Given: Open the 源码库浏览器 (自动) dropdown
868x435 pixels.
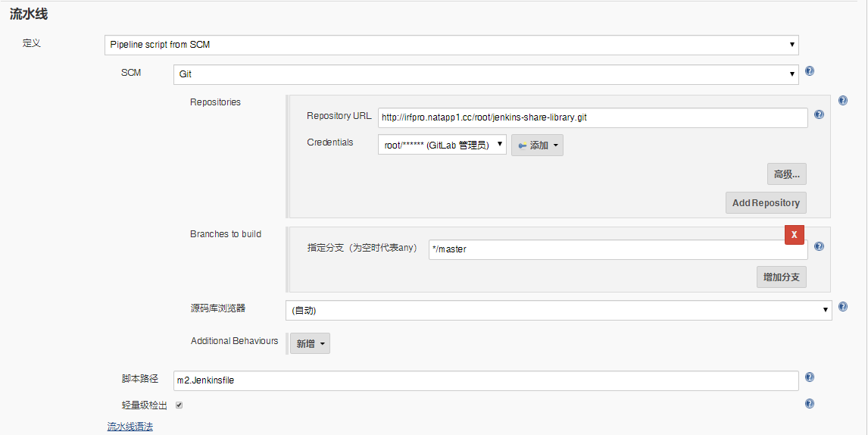Looking at the screenshot, I should 558,310.
